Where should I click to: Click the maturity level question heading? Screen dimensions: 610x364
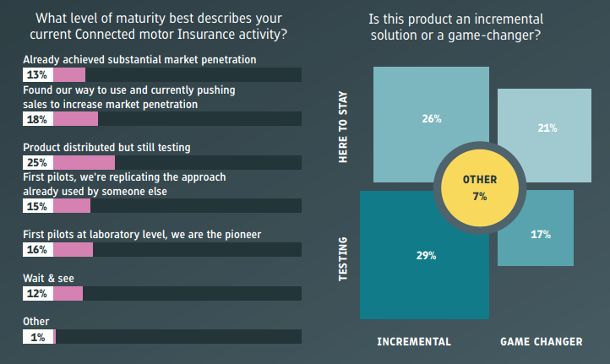(158, 26)
